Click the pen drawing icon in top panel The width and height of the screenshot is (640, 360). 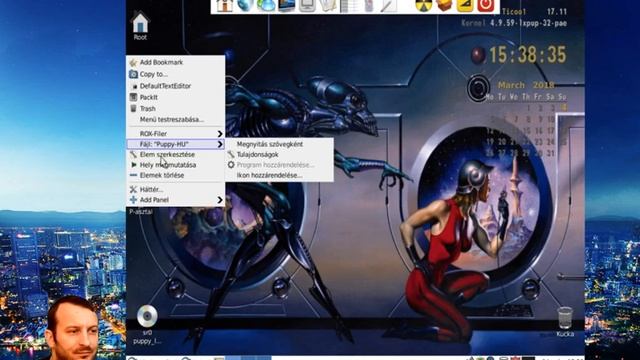[x=388, y=6]
